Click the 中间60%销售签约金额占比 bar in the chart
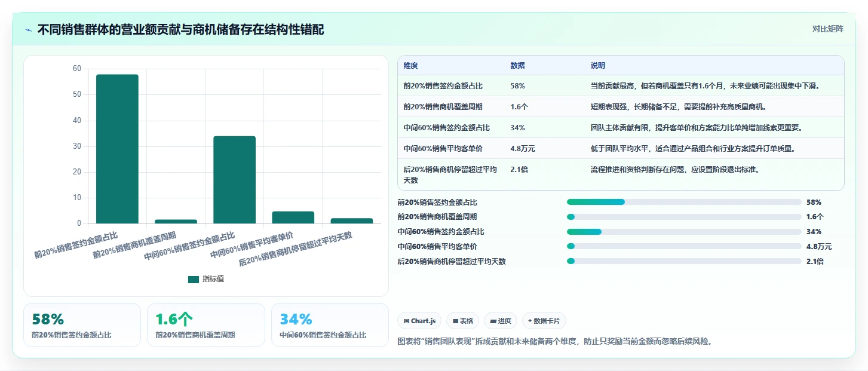This screenshot has height=371, width=868. pyautogui.click(x=234, y=180)
